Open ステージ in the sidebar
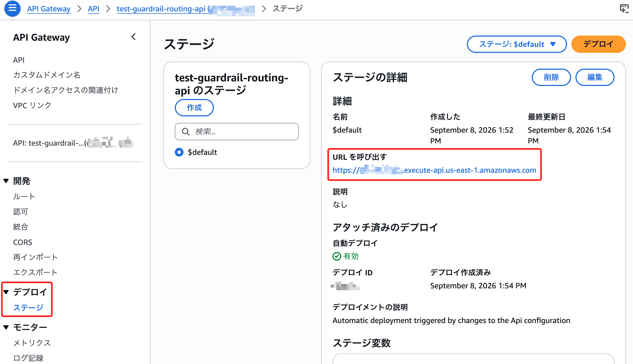The height and width of the screenshot is (364, 633). tap(28, 308)
